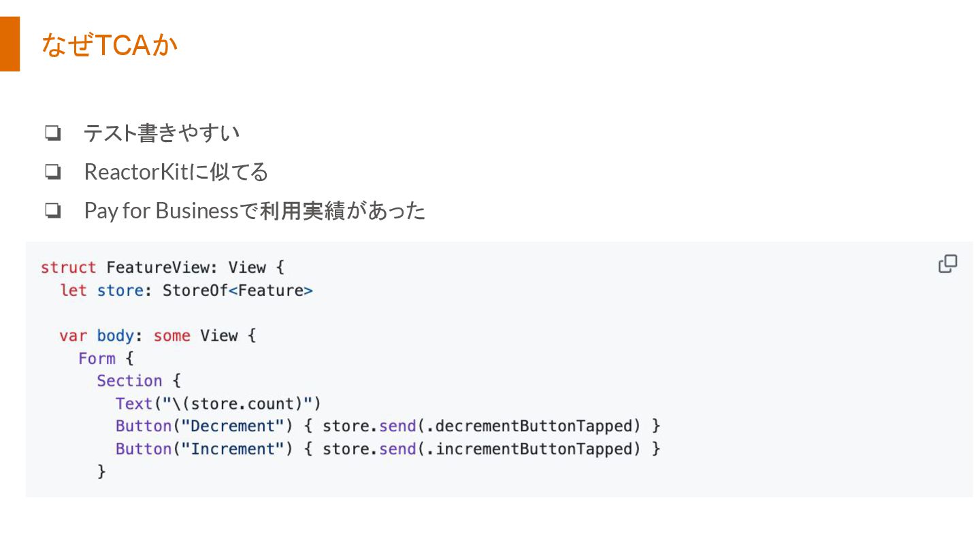
Task: Click the Form keyword in code
Action: coord(97,358)
